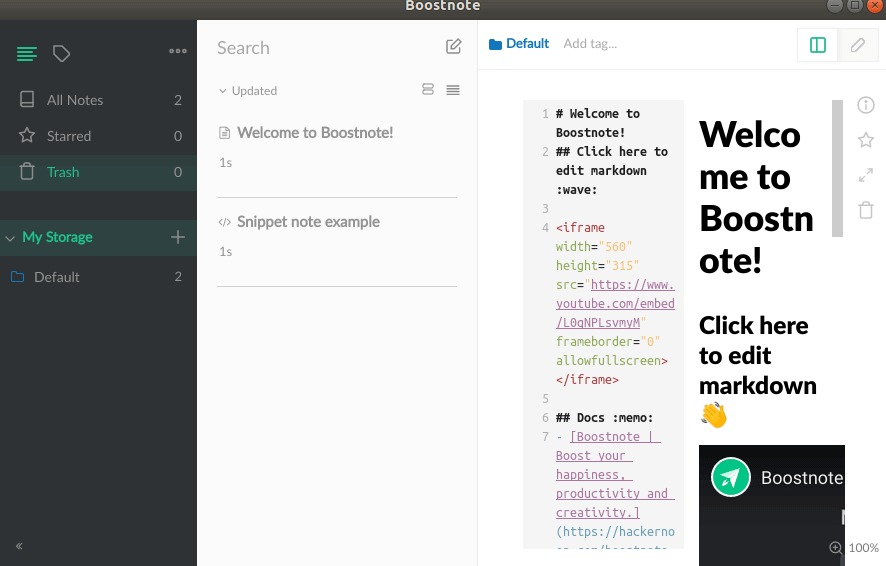The width and height of the screenshot is (886, 566).
Task: Click the Add tag... field
Action: click(x=590, y=43)
